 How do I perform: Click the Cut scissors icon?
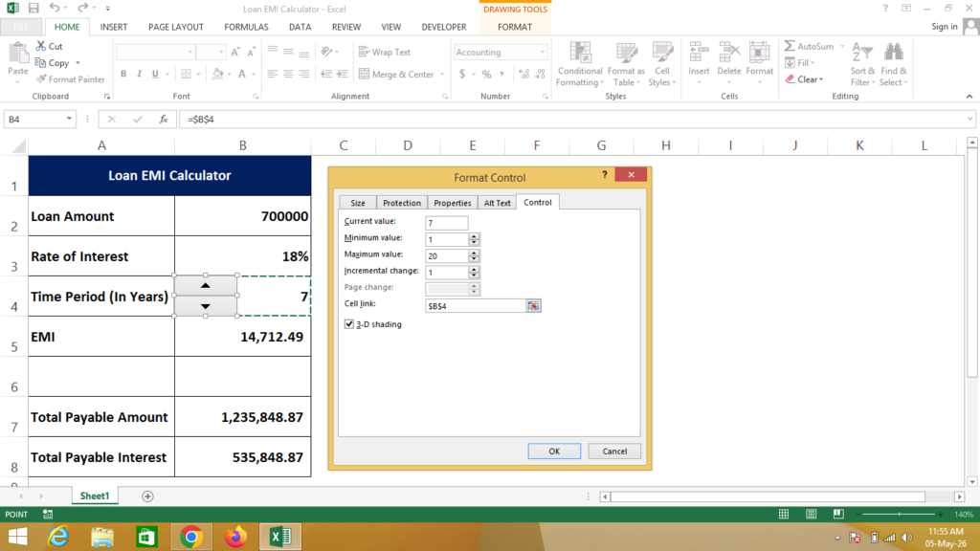tap(40, 46)
